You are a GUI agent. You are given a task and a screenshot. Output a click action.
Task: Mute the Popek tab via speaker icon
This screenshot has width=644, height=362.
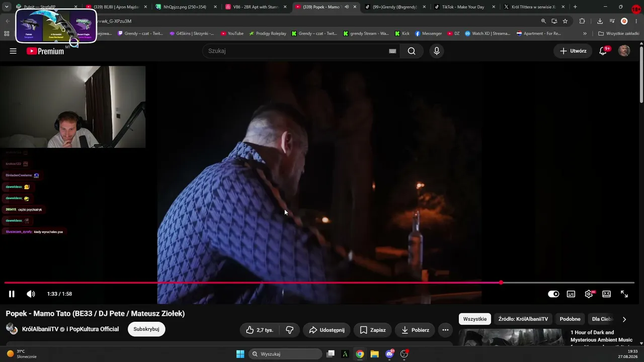click(x=347, y=7)
